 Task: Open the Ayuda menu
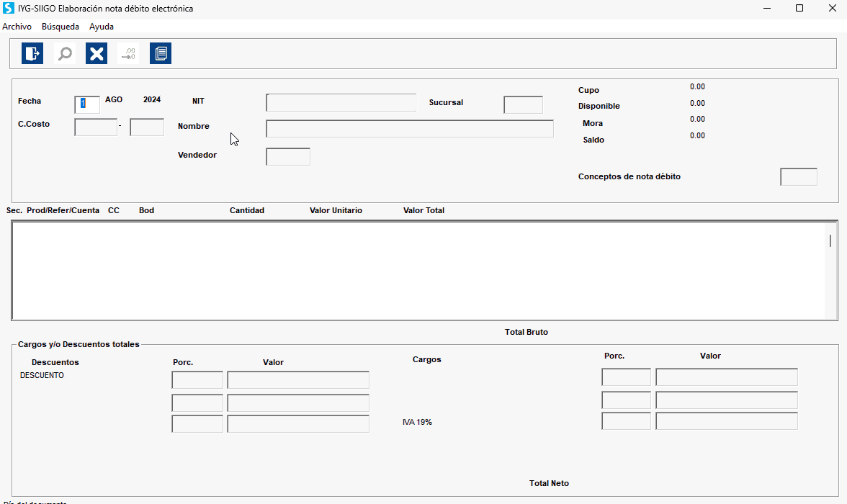click(102, 27)
